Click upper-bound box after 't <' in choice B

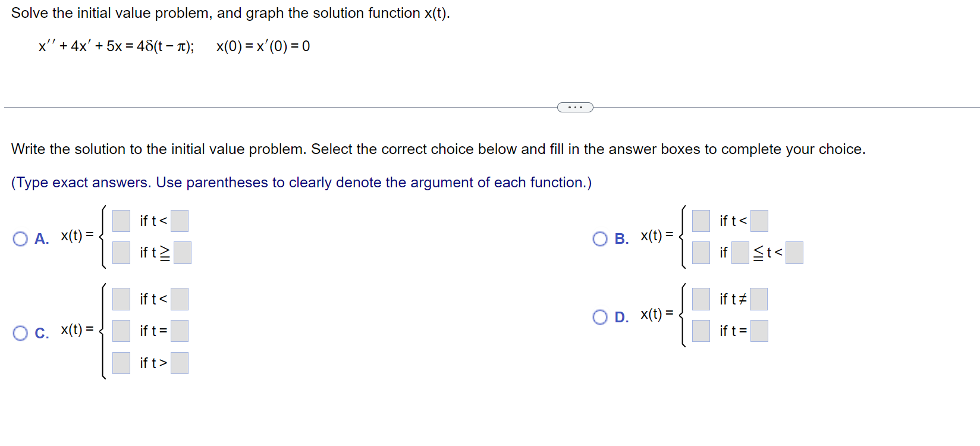pyautogui.click(x=794, y=253)
